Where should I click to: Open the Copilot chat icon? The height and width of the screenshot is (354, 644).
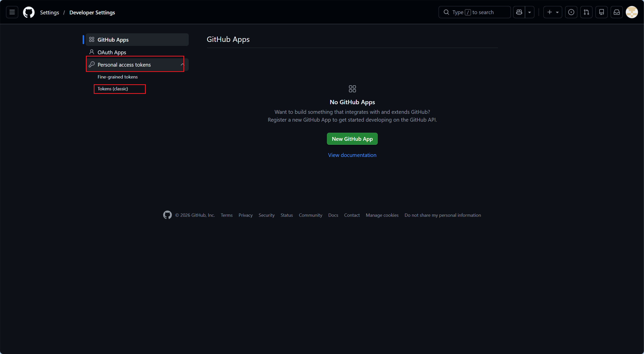(519, 12)
